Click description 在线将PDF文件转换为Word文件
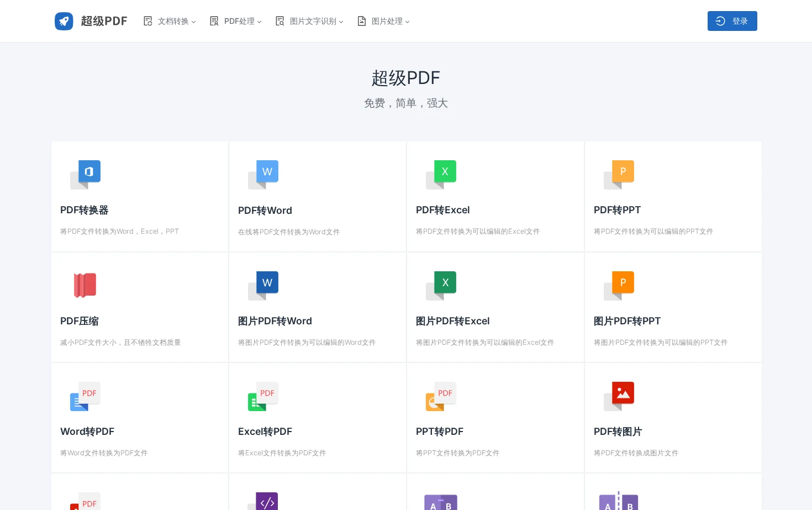The height and width of the screenshot is (510, 812). pos(289,232)
